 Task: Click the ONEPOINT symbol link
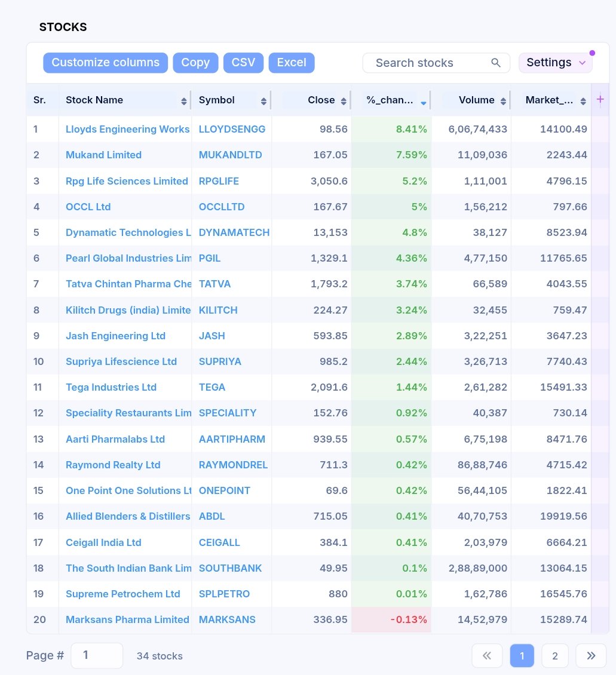[224, 491]
